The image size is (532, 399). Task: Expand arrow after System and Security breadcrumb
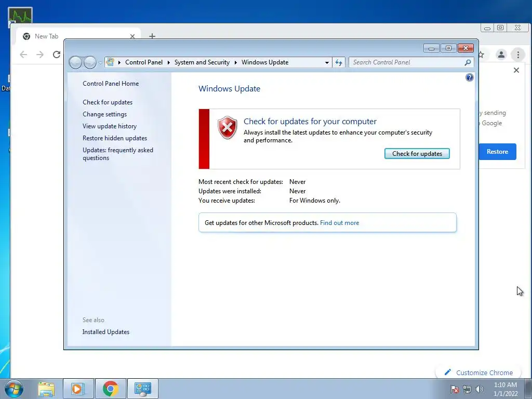[x=235, y=62]
